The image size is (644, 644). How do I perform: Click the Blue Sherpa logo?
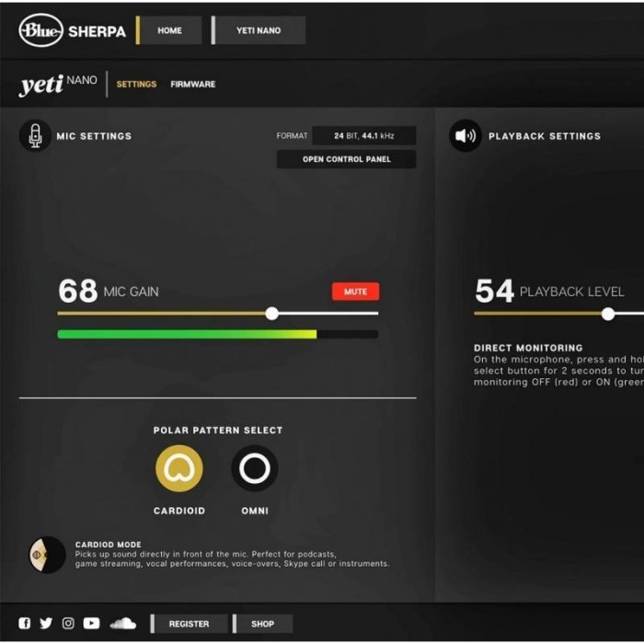(72, 30)
